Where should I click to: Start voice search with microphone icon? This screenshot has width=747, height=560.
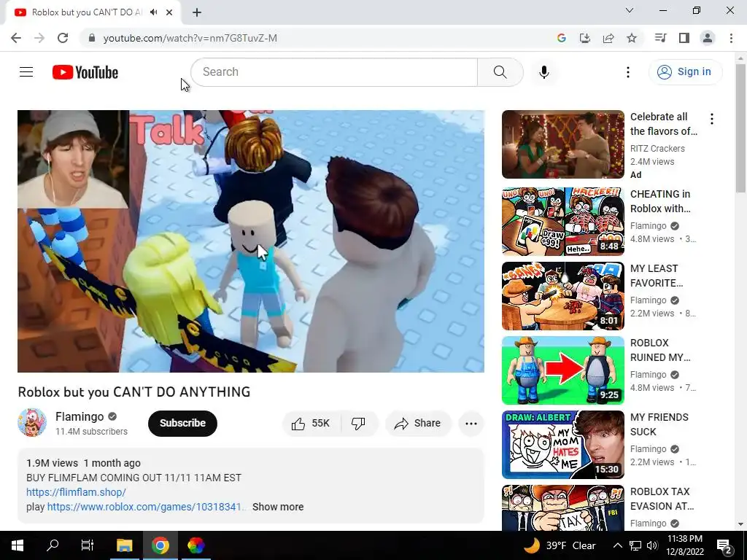click(544, 72)
